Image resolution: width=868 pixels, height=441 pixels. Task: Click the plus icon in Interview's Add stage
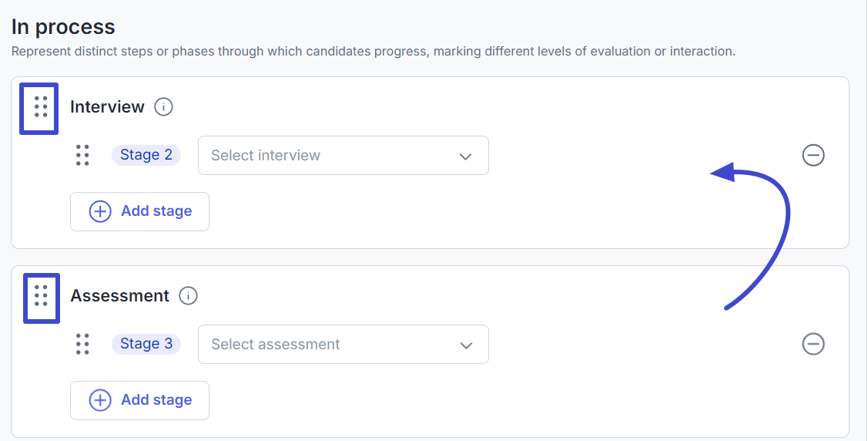click(x=100, y=211)
